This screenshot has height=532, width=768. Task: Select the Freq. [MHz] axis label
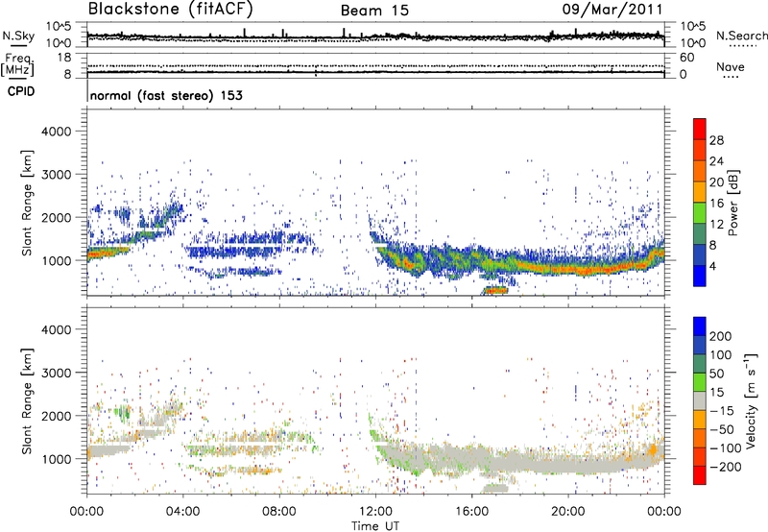pos(17,65)
